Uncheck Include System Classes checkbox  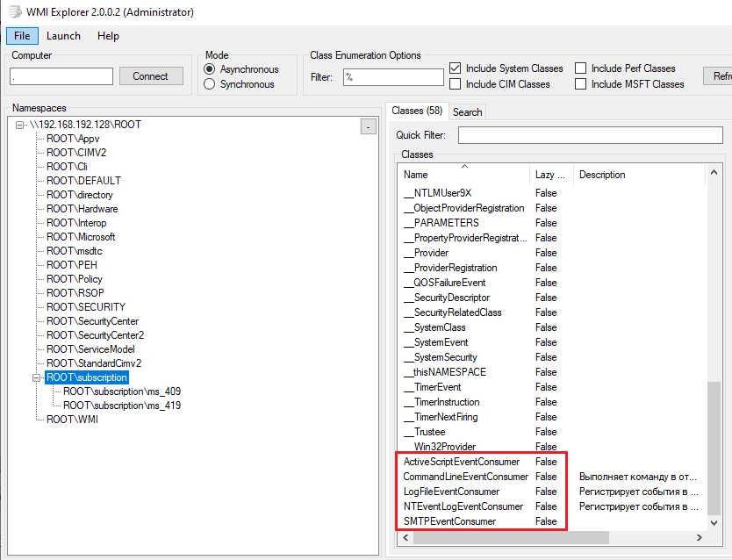click(x=456, y=68)
